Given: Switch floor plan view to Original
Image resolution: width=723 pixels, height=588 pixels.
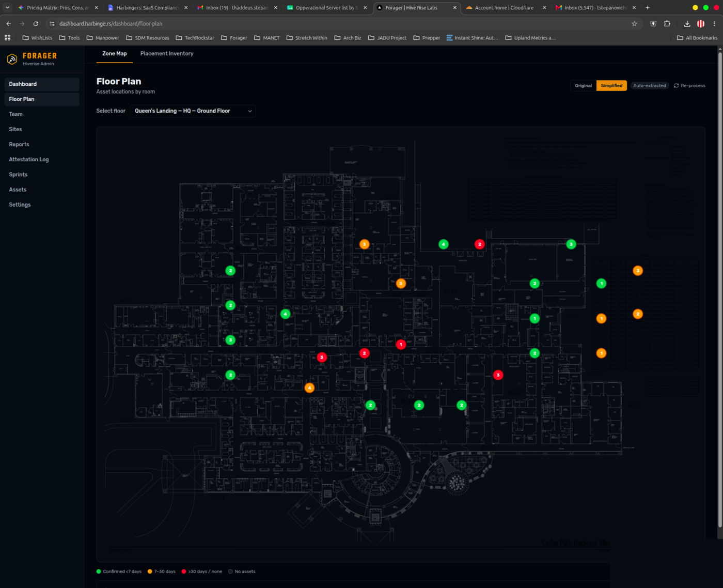Looking at the screenshot, I should (584, 86).
